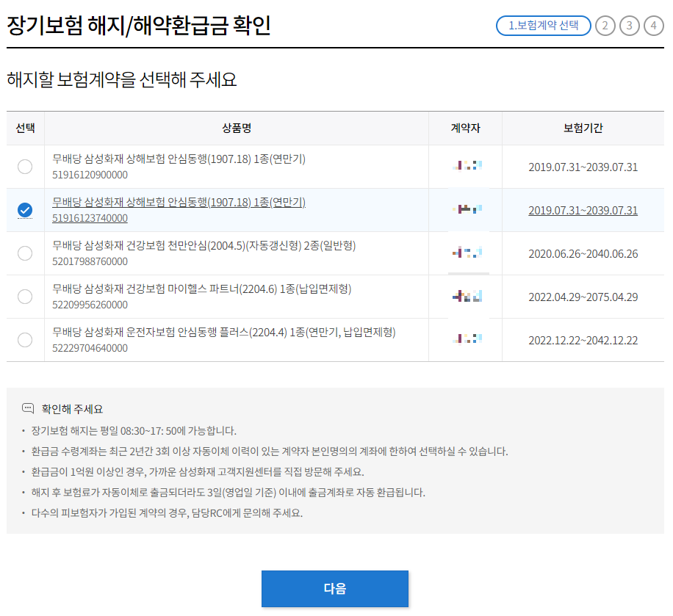
Task: Click period cell in contract 51916120900000 row
Action: [583, 167]
